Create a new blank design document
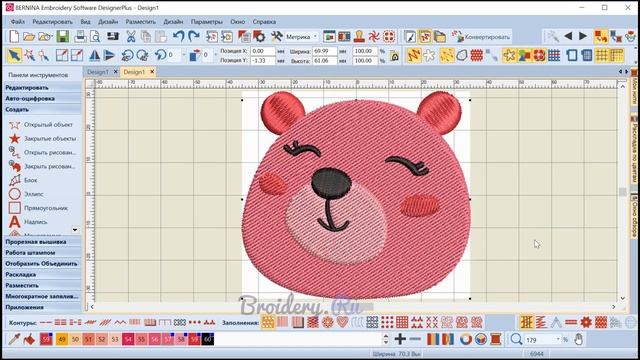The image size is (640, 360). pyautogui.click(x=14, y=37)
